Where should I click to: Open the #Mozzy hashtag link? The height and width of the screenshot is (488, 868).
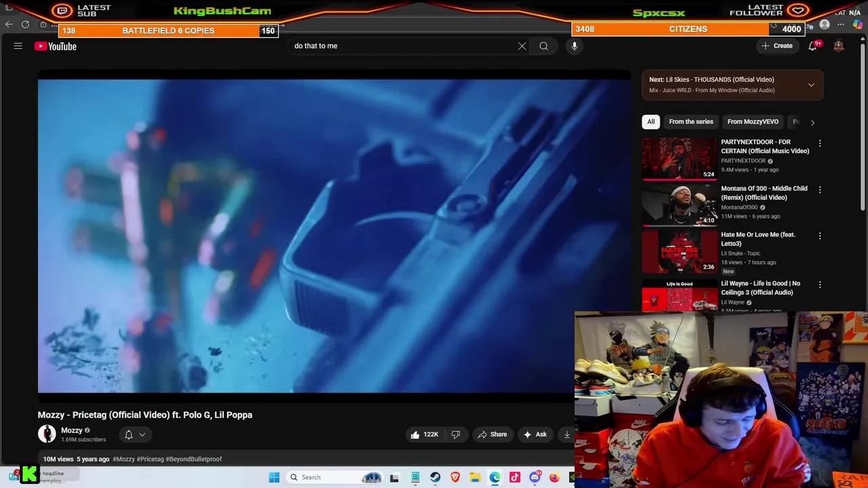tap(124, 459)
